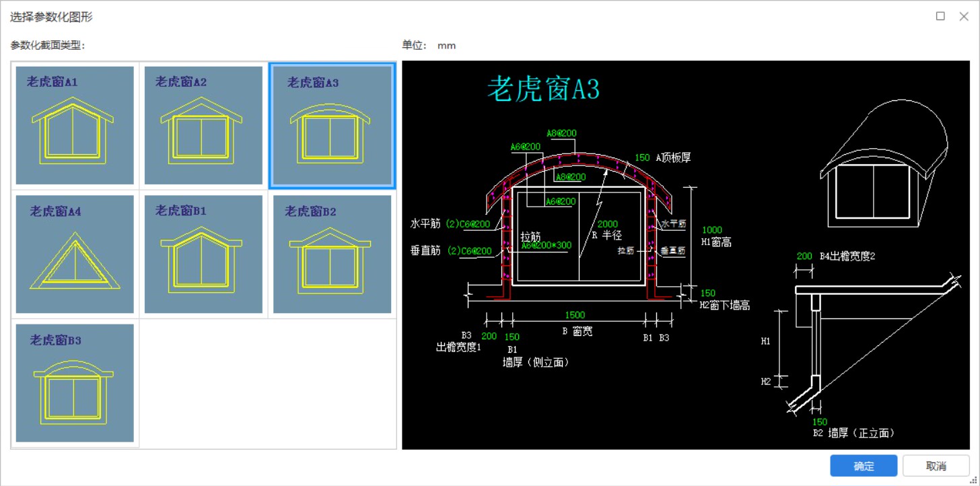Click the 150 value beside A顶板厚

642,158
